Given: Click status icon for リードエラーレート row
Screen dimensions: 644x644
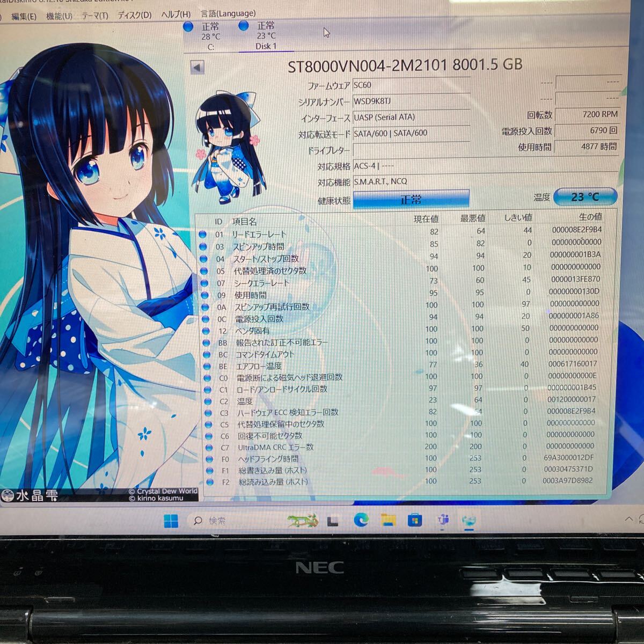Looking at the screenshot, I should pyautogui.click(x=202, y=235).
